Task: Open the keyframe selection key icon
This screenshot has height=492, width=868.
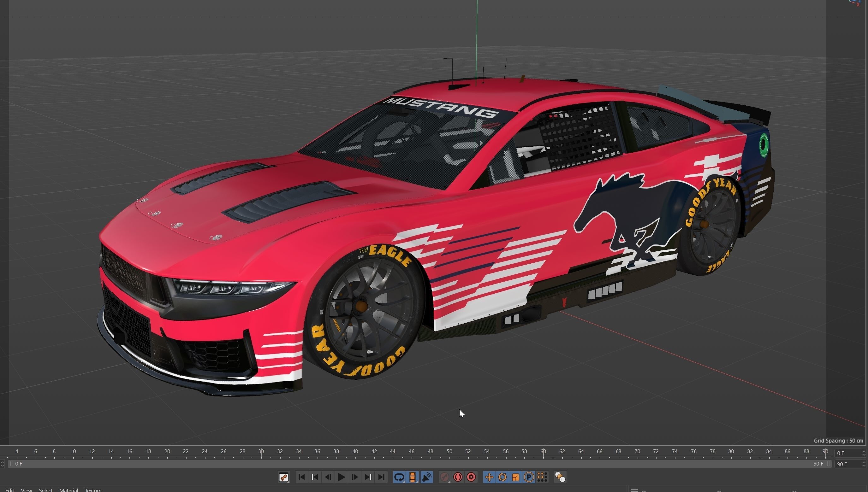Action: tap(284, 477)
